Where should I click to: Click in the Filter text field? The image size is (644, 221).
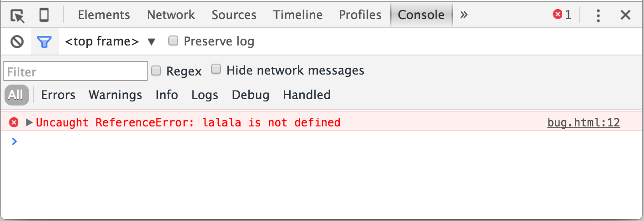pos(75,71)
